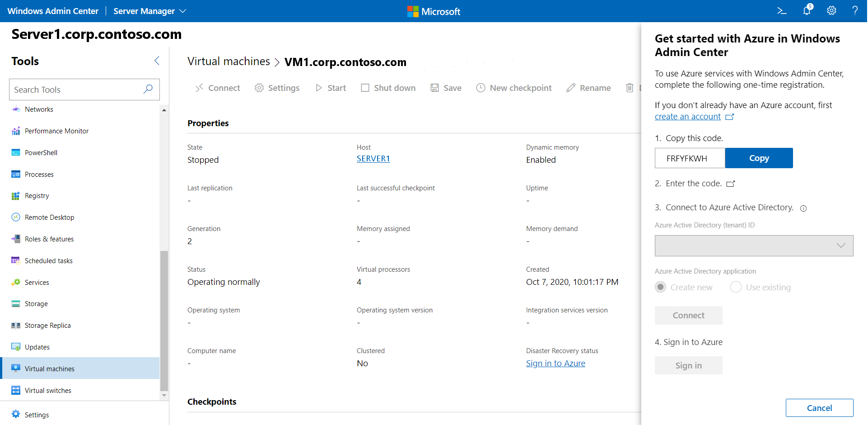
Task: Choose Use existing Azure AD application
Action: pyautogui.click(x=735, y=287)
